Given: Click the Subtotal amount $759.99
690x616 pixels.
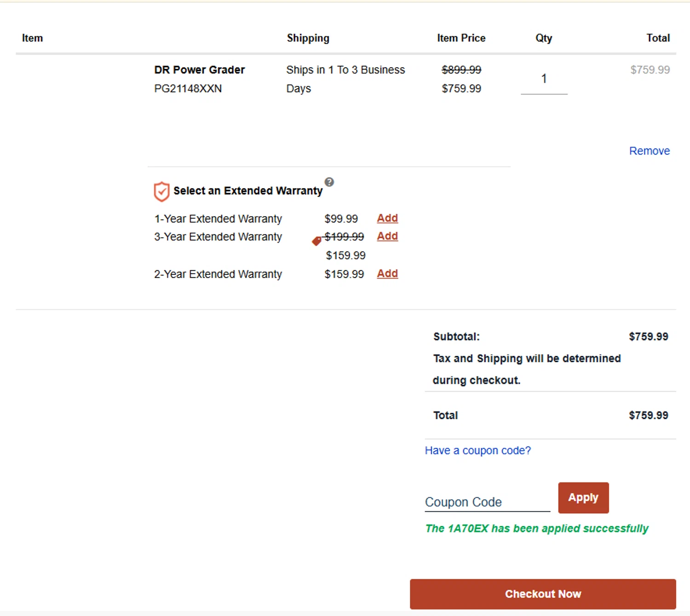Looking at the screenshot, I should tap(649, 337).
